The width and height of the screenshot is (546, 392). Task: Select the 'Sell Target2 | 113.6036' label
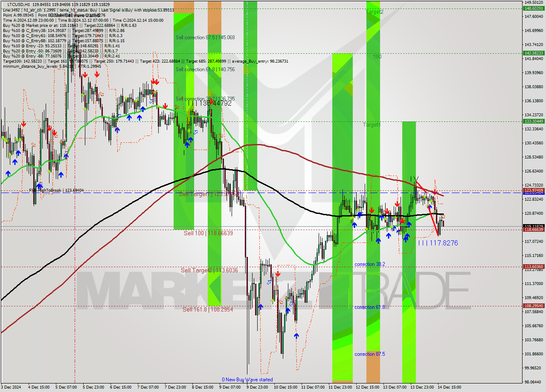click(209, 270)
